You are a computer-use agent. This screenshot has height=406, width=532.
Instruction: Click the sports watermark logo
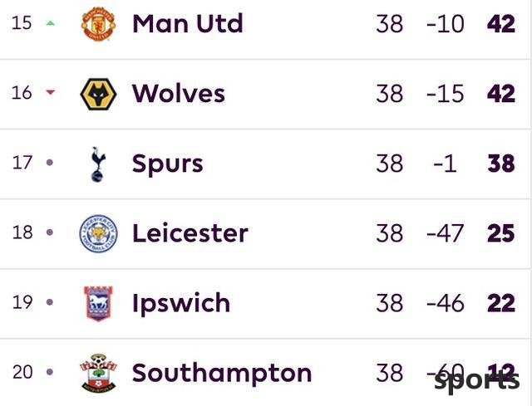(476, 381)
